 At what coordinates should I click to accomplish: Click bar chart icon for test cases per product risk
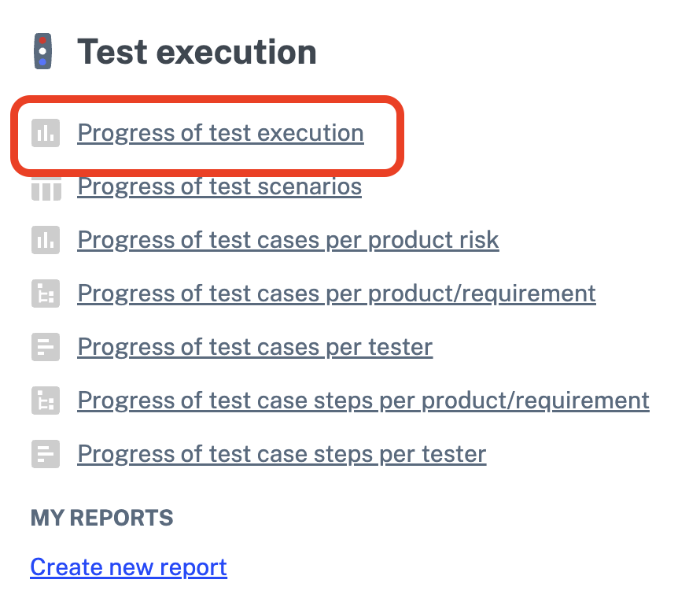tap(46, 240)
